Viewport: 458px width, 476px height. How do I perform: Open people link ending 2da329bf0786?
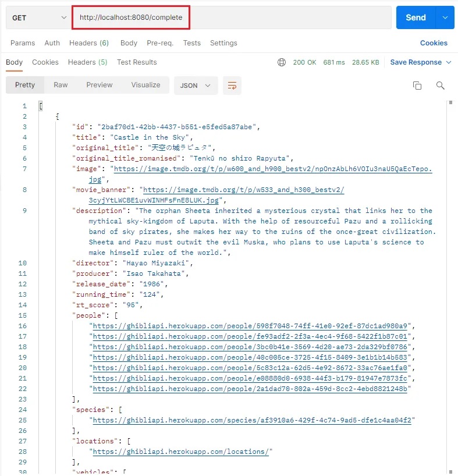[x=250, y=347]
